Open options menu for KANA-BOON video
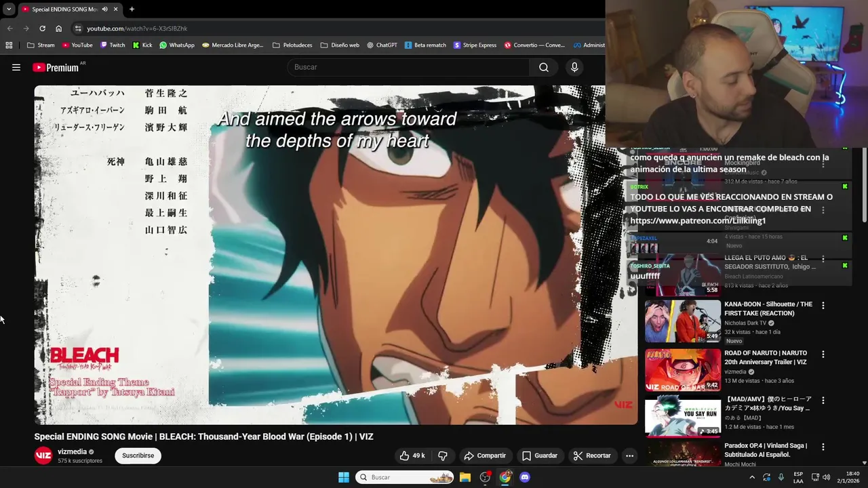Image resolution: width=868 pixels, height=488 pixels. 823,306
